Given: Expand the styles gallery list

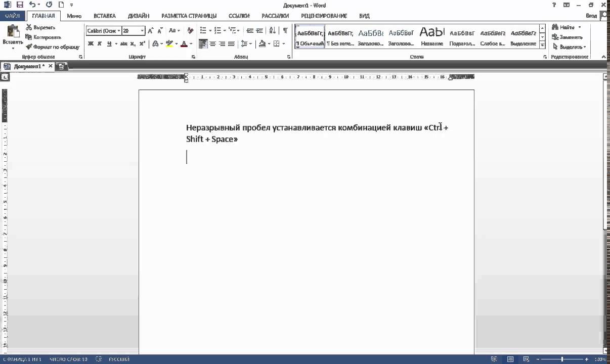Looking at the screenshot, I should click(543, 44).
